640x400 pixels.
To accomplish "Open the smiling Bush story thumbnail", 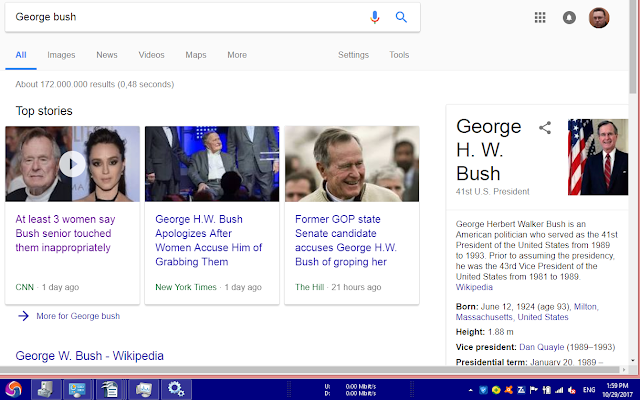I will click(x=352, y=164).
